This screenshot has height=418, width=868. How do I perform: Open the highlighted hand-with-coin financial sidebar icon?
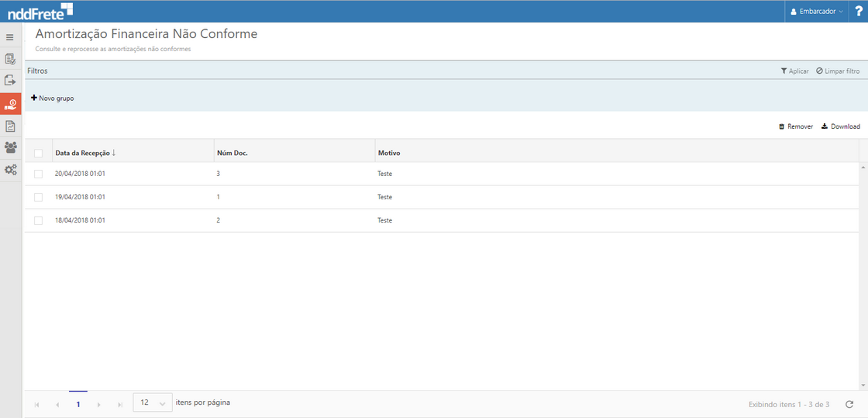pos(11,104)
